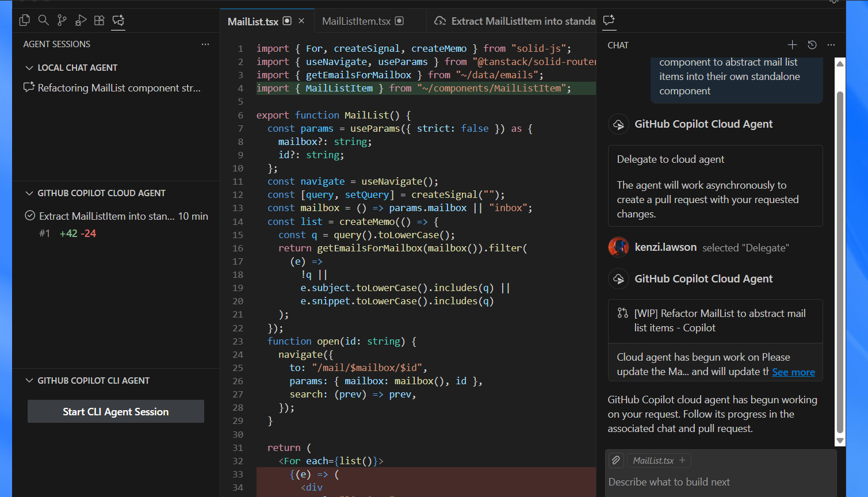Viewport: 868px width, 497px height.
Task: Click pull request #1 label
Action: [45, 234]
